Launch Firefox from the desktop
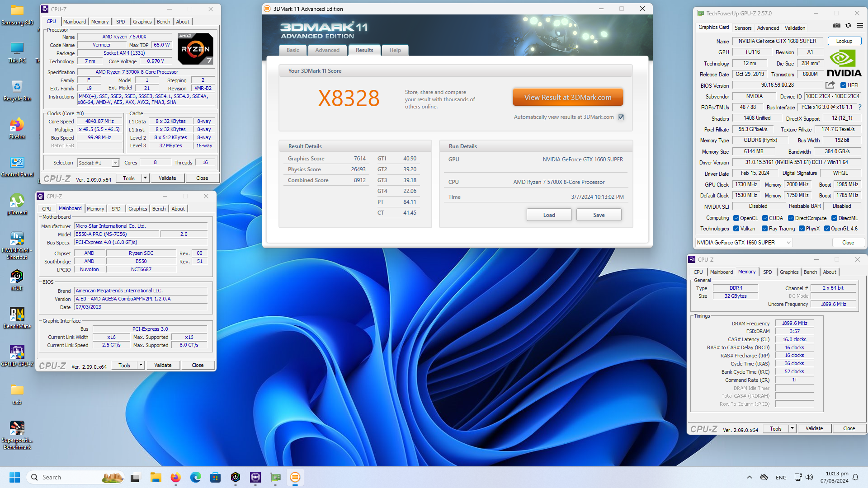This screenshot has width=868, height=488. point(17,129)
